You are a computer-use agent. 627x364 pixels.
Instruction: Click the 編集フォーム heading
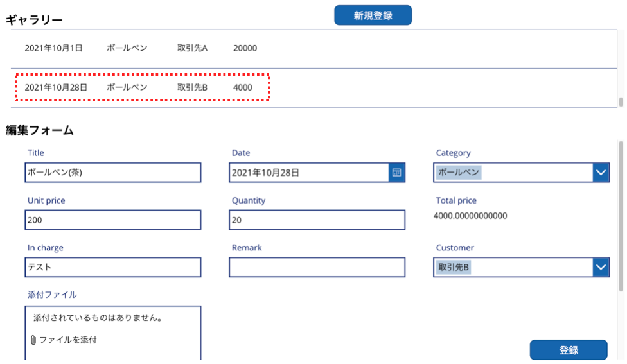40,130
